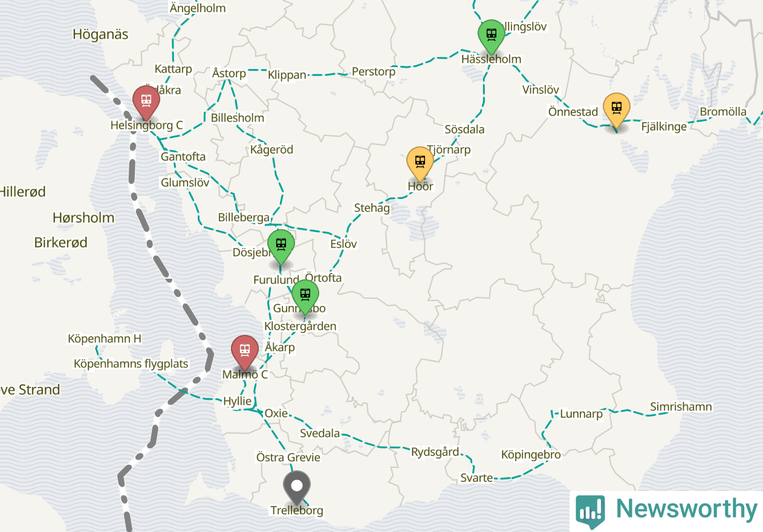Select the green train marker at Hässleholm

(x=491, y=36)
